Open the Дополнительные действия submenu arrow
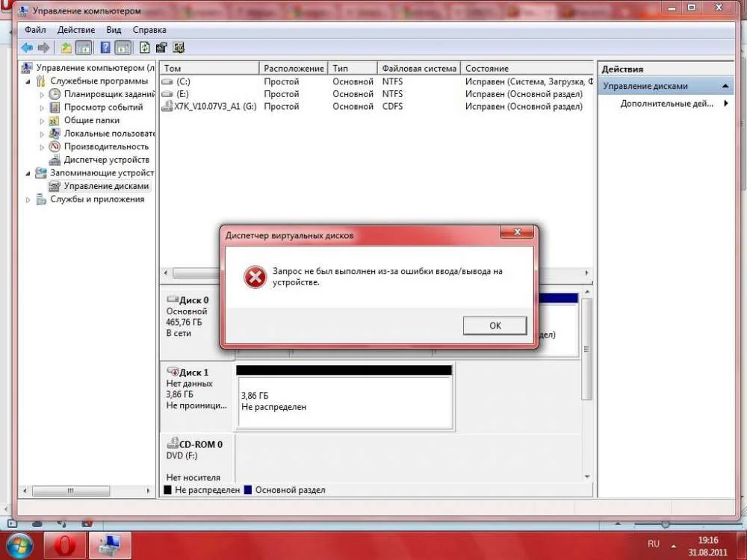The image size is (747, 560). pos(726,103)
